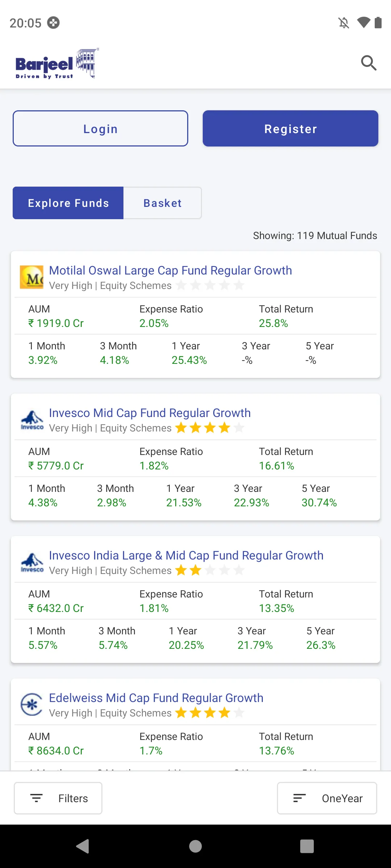Open the OneYear sort dropdown
The height and width of the screenshot is (868, 391).
327,798
